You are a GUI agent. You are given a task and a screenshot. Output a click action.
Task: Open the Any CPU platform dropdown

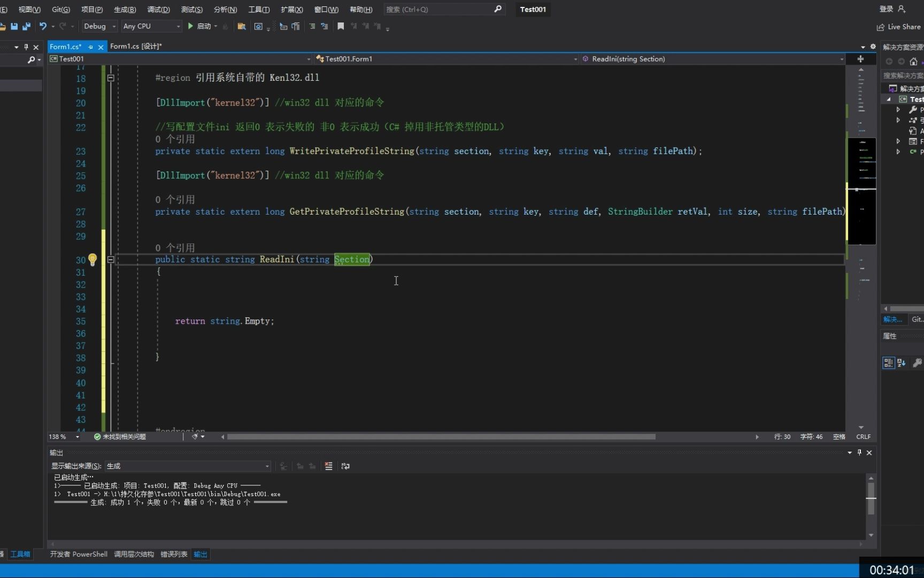(152, 26)
